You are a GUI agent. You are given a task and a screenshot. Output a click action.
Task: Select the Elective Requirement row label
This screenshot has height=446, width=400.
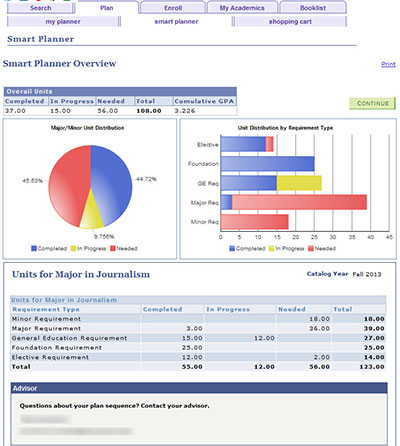pos(50,357)
